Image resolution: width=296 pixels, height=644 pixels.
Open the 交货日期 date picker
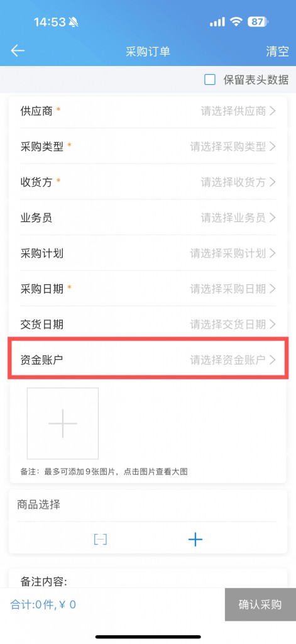148,324
